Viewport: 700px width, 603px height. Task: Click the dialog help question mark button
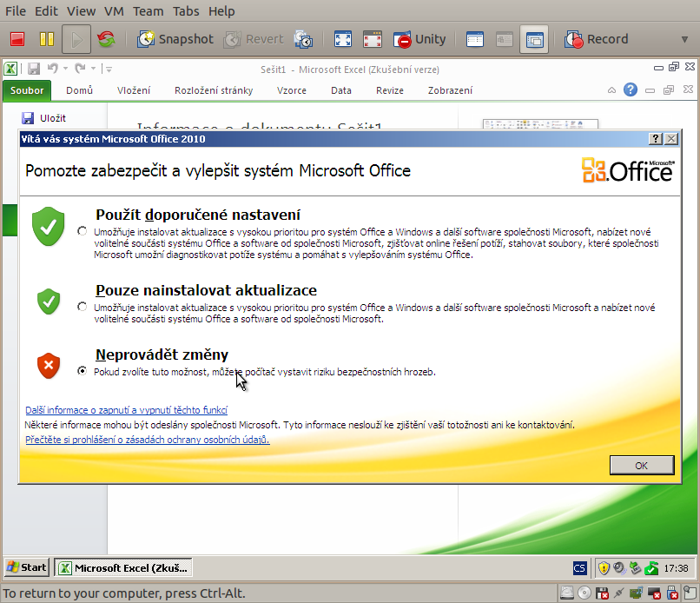(656, 139)
